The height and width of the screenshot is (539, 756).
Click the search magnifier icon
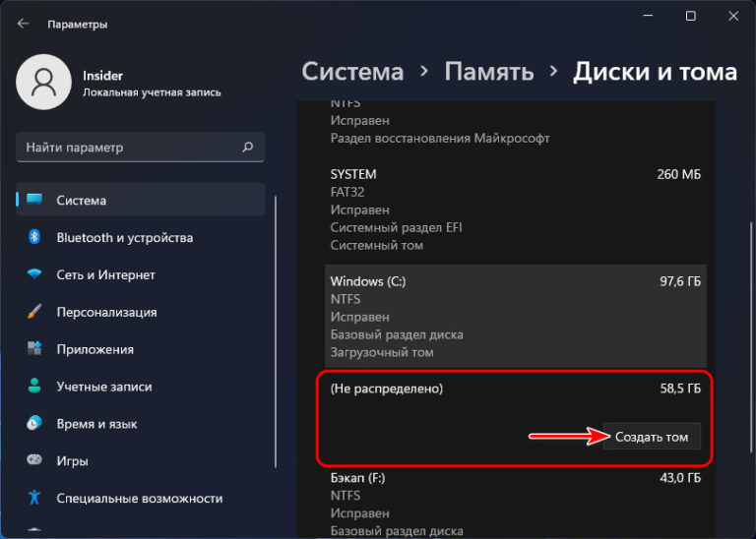tap(248, 148)
